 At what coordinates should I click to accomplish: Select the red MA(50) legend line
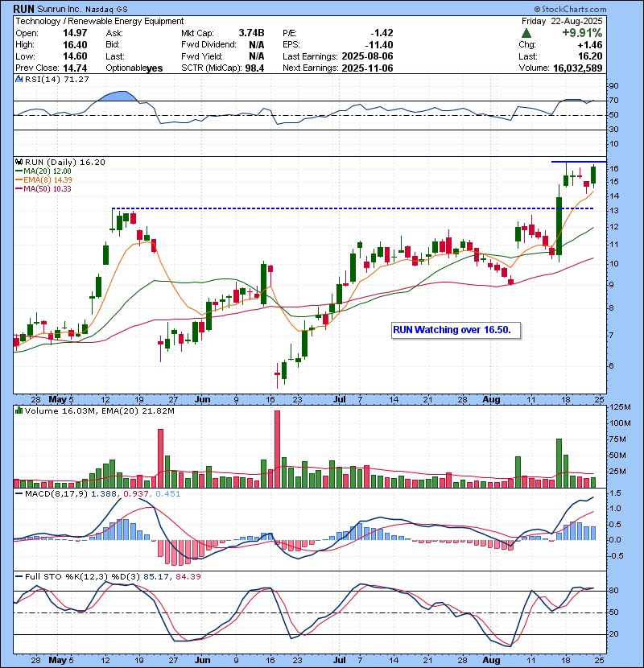[19, 188]
